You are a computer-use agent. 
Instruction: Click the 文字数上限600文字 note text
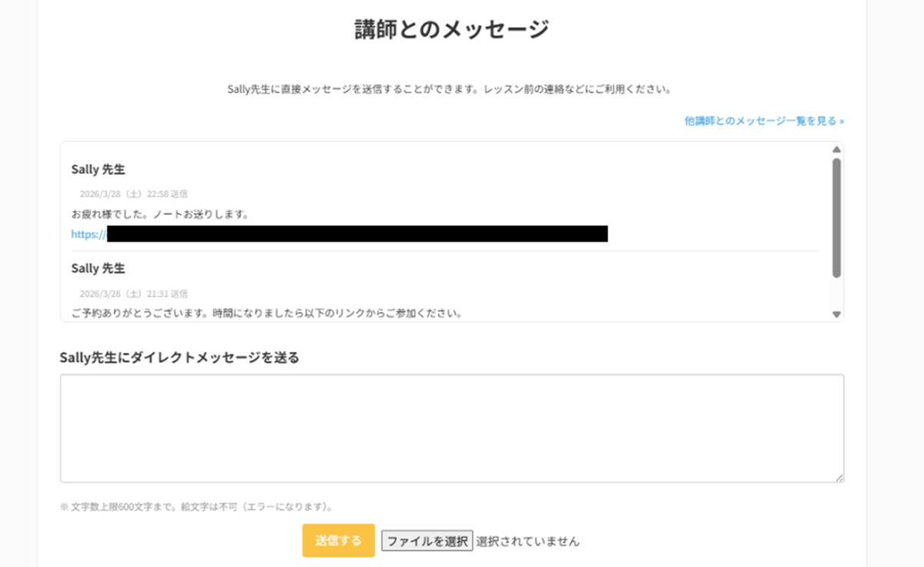pos(196,507)
